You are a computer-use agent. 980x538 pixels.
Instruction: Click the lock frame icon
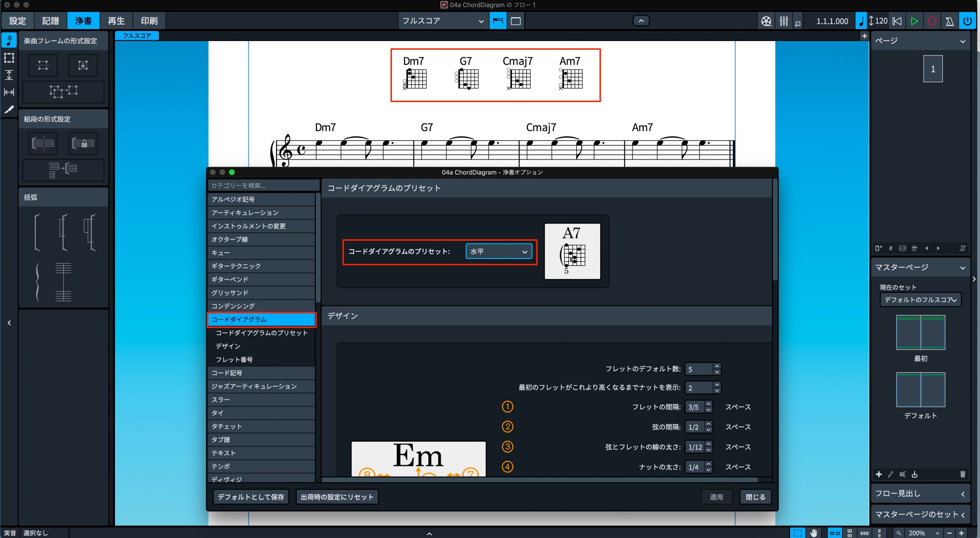click(83, 65)
